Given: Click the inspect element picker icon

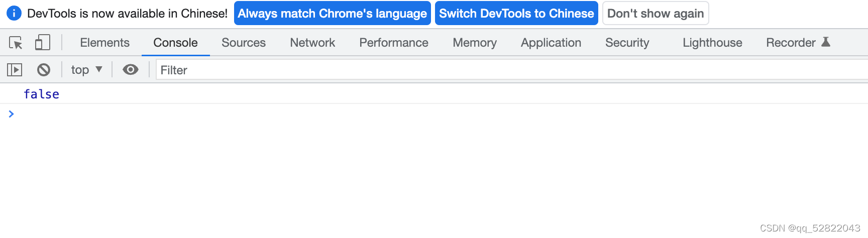Looking at the screenshot, I should pyautogui.click(x=16, y=43).
